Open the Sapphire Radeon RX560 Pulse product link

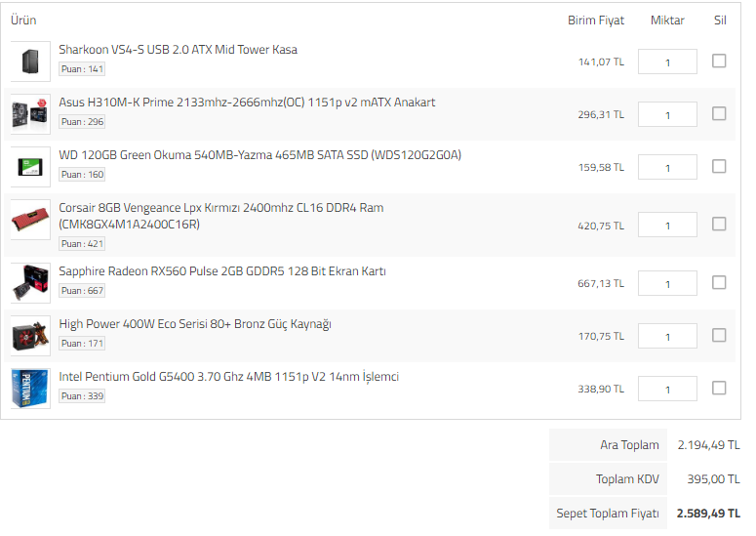pyautogui.click(x=221, y=271)
